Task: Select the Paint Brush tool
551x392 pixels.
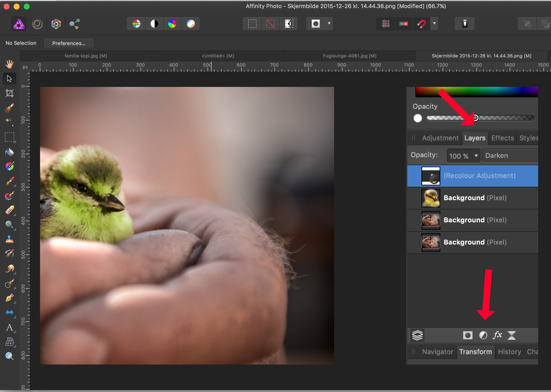Action: (x=10, y=180)
